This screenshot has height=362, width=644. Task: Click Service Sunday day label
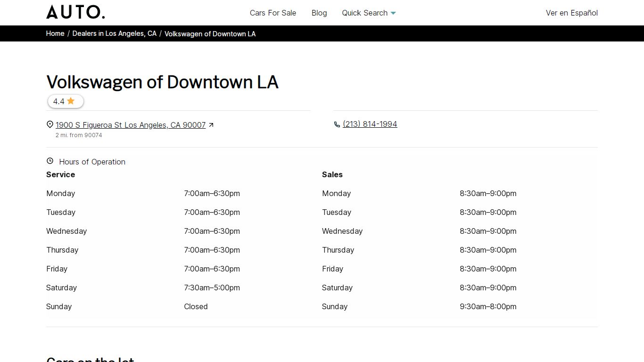pyautogui.click(x=59, y=306)
